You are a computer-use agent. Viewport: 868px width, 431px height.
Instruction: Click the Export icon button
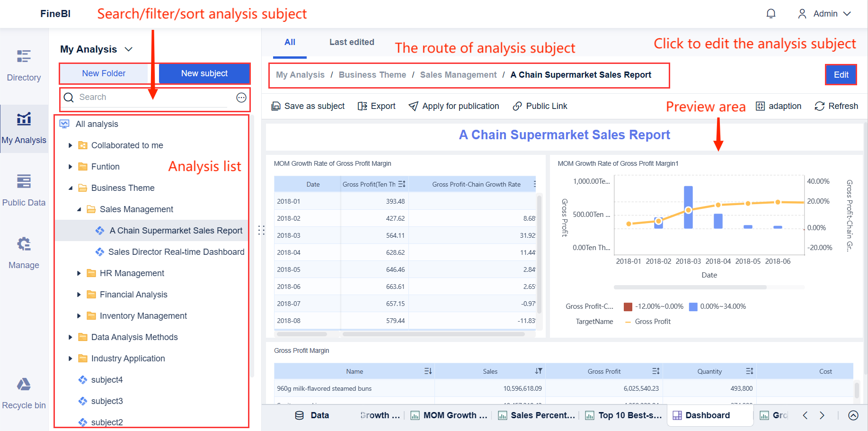(363, 106)
